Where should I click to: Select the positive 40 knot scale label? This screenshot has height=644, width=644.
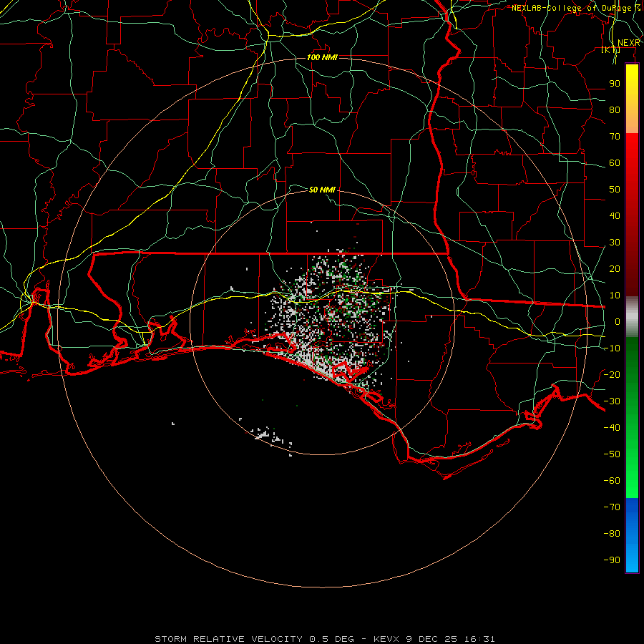(x=615, y=216)
